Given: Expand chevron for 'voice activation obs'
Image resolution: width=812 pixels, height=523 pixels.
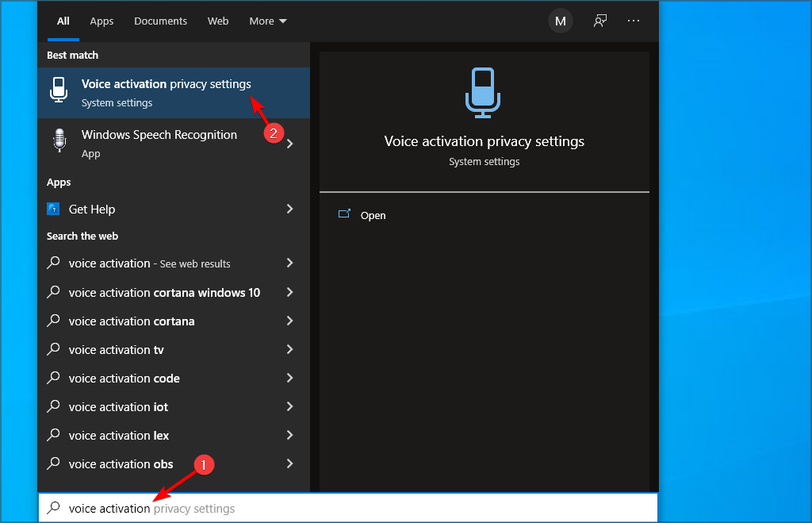Looking at the screenshot, I should [290, 463].
